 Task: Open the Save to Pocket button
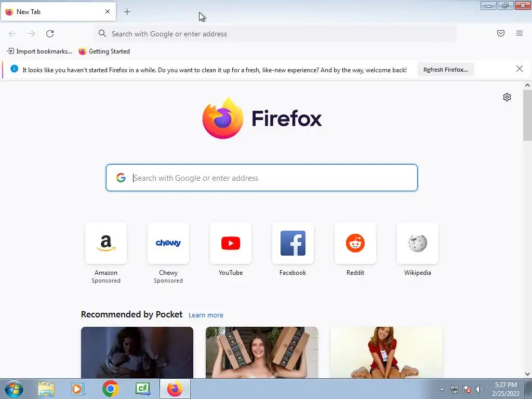(x=501, y=33)
